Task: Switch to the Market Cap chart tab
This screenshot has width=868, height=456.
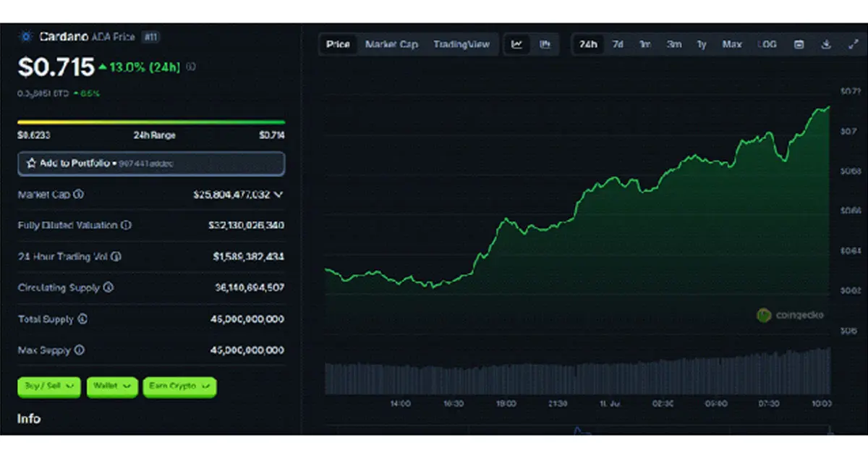Action: click(391, 45)
